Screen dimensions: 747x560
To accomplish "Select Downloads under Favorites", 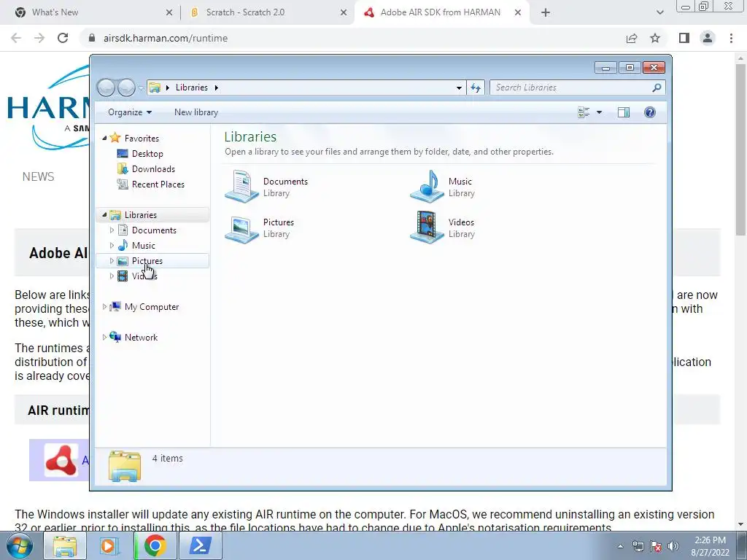I will (x=153, y=169).
